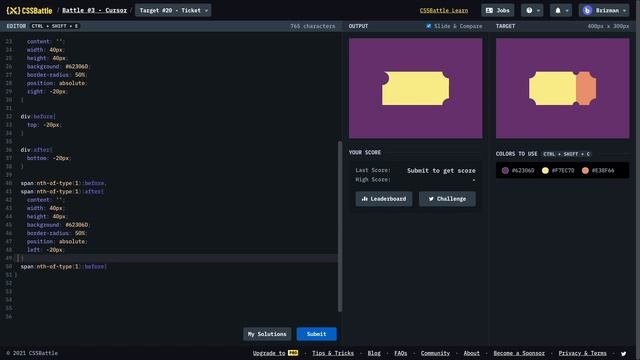
Task: Open My Solutions
Action: (267, 334)
